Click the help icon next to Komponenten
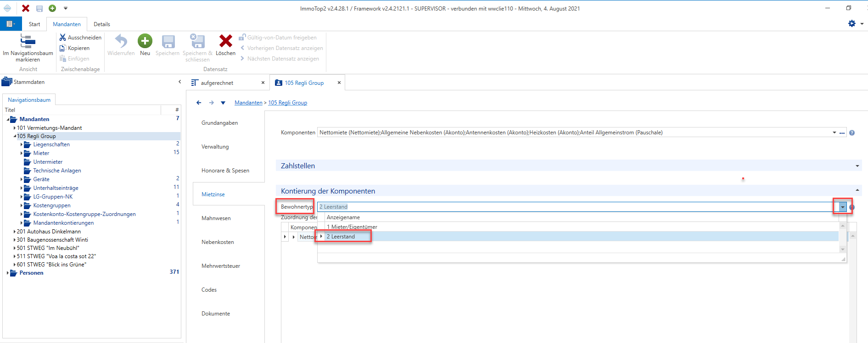This screenshot has width=868, height=343. click(852, 133)
